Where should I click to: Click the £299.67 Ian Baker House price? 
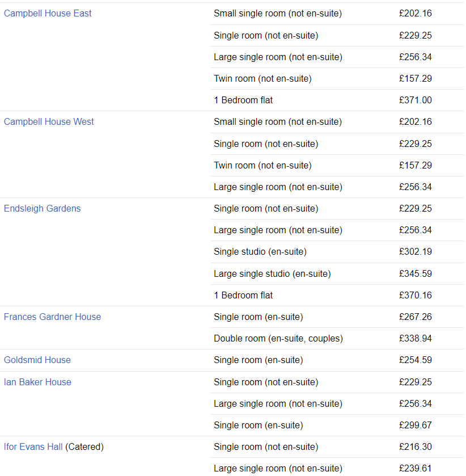tap(416, 426)
